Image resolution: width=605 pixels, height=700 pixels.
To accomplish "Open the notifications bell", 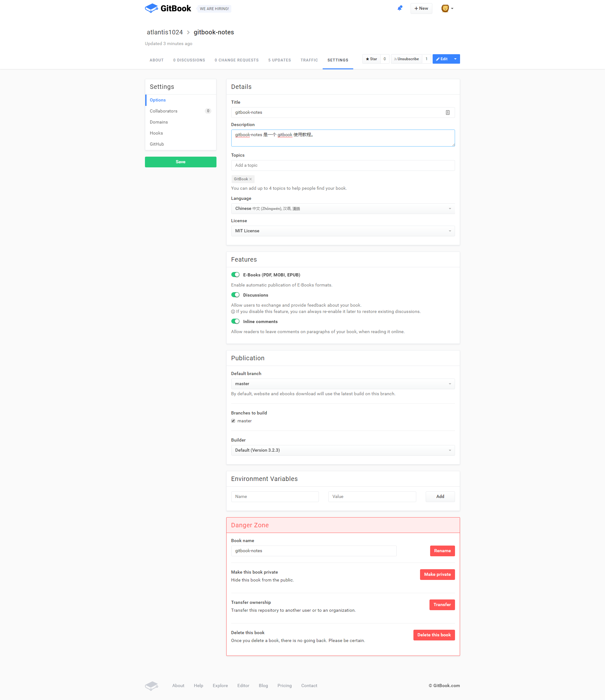I will coord(400,9).
